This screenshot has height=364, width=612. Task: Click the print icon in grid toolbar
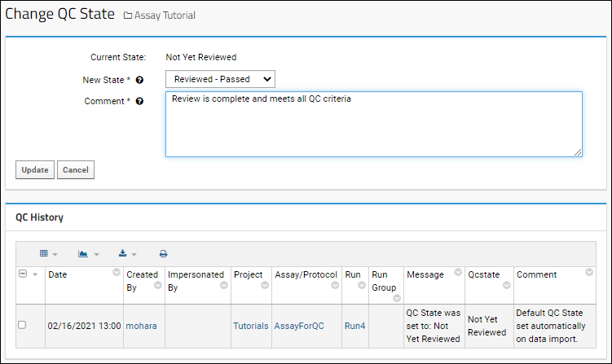pyautogui.click(x=163, y=254)
